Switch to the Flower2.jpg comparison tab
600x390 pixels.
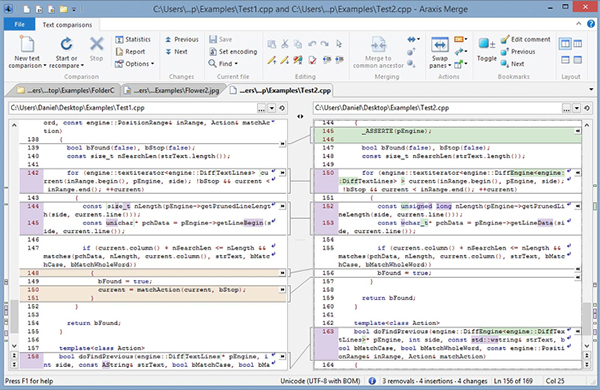tap(172, 90)
